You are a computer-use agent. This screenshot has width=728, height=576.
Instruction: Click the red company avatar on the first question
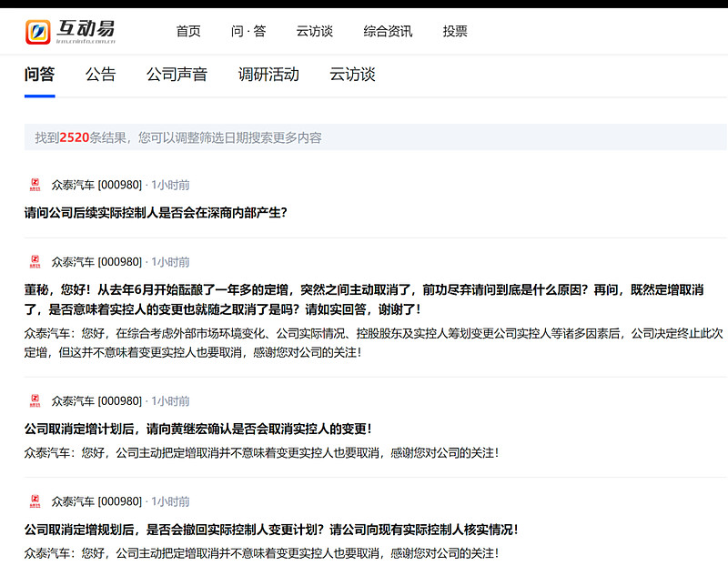(35, 184)
